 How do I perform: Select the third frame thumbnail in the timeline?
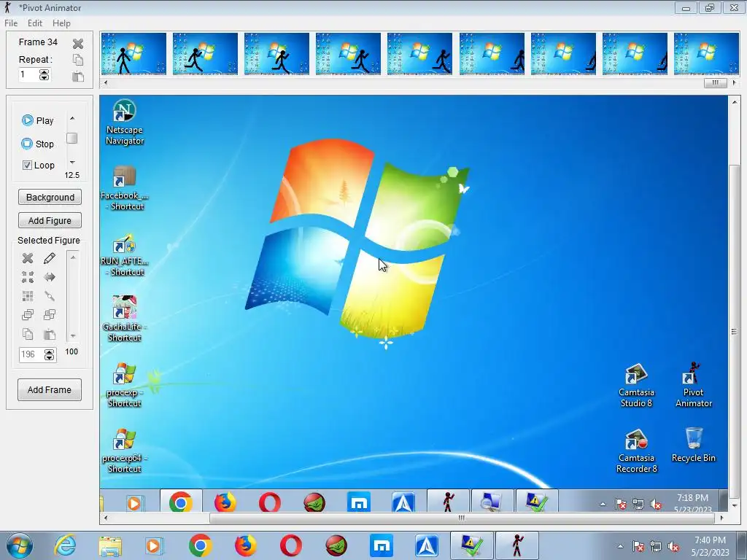(x=276, y=53)
